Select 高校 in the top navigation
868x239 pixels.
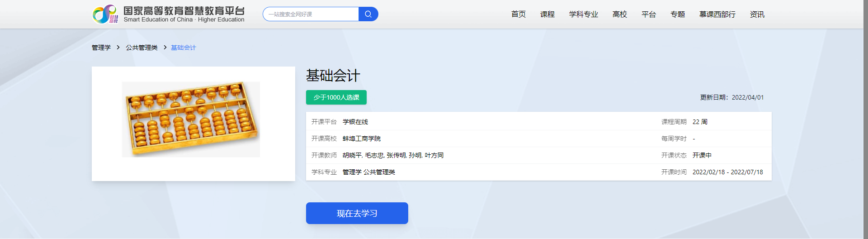tap(619, 14)
